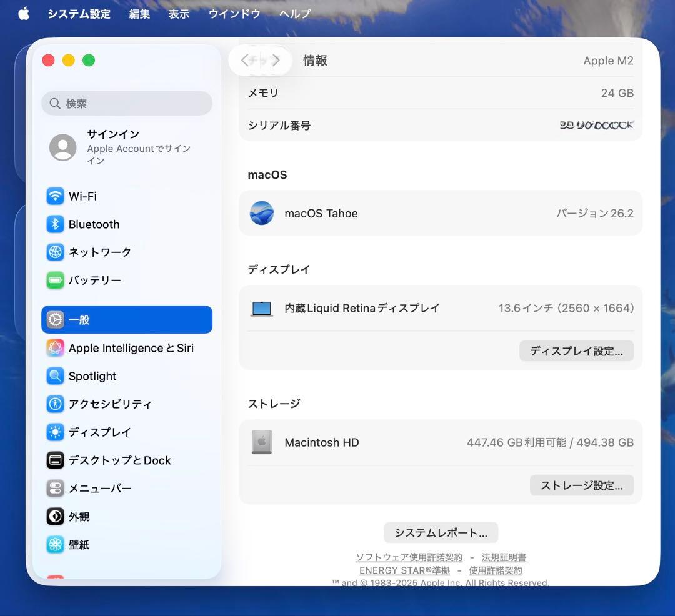This screenshot has width=675, height=616.
Task: Open the システム設定 menu
Action: (x=79, y=14)
